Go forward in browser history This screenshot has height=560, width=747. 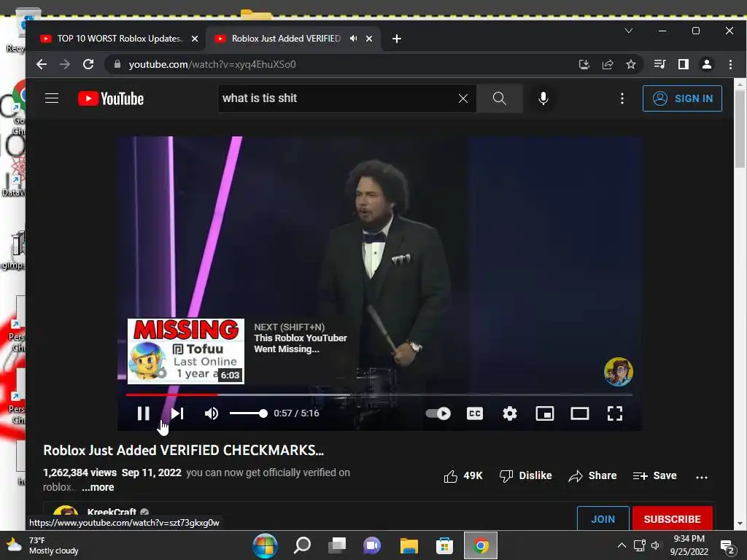coord(65,64)
